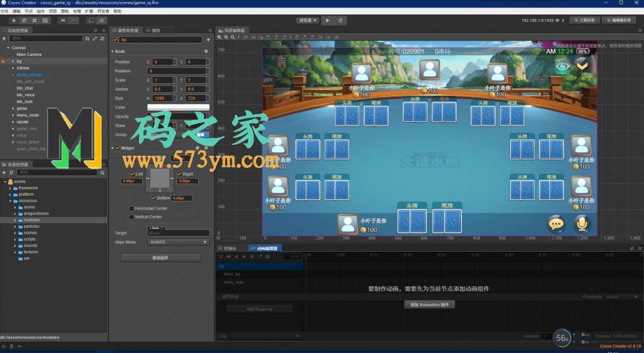
Task: Expand the infobar node
Action: pos(13,68)
